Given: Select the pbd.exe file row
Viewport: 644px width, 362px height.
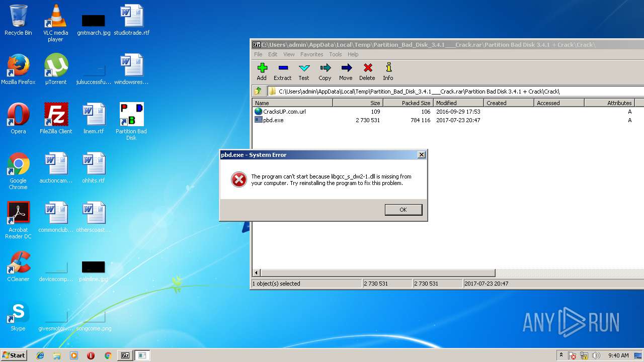Looking at the screenshot, I should click(448, 120).
